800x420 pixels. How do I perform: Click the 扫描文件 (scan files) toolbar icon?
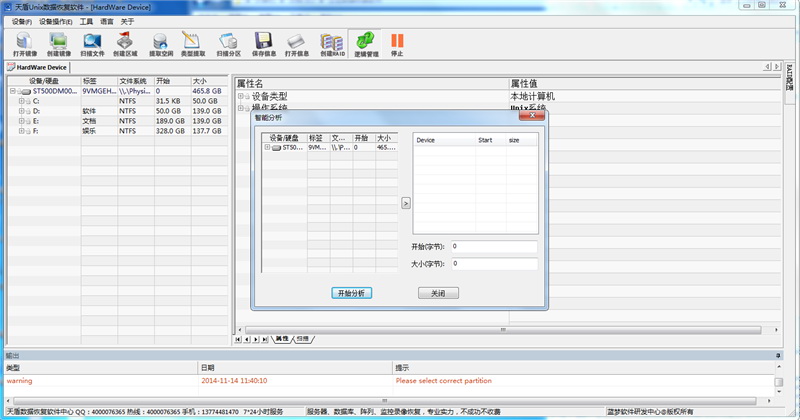click(92, 44)
